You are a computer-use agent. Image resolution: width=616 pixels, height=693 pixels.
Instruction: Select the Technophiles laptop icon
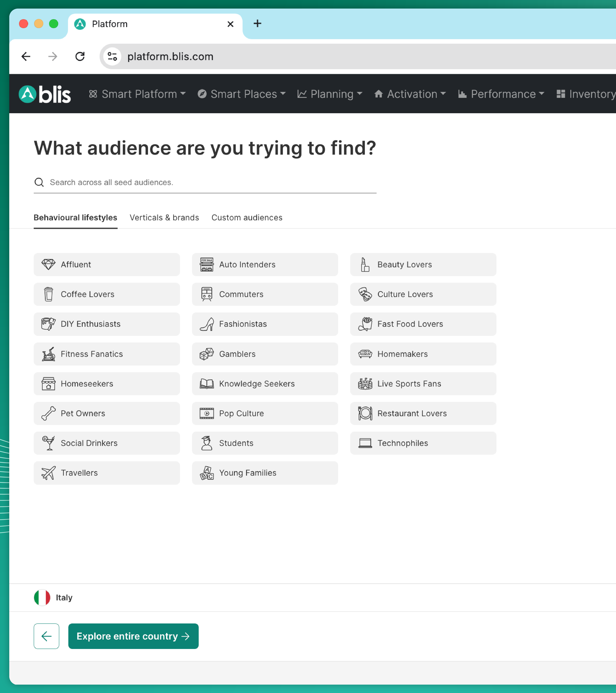point(365,443)
